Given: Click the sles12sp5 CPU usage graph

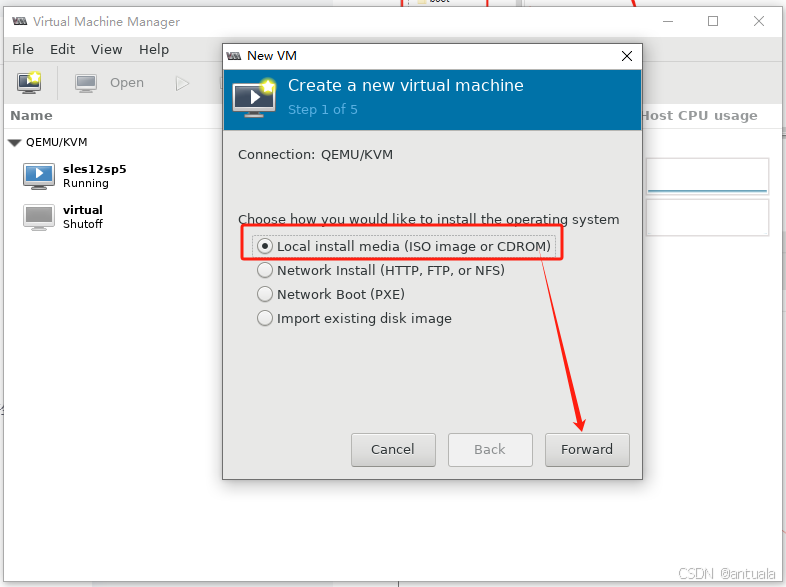Looking at the screenshot, I should point(707,176).
